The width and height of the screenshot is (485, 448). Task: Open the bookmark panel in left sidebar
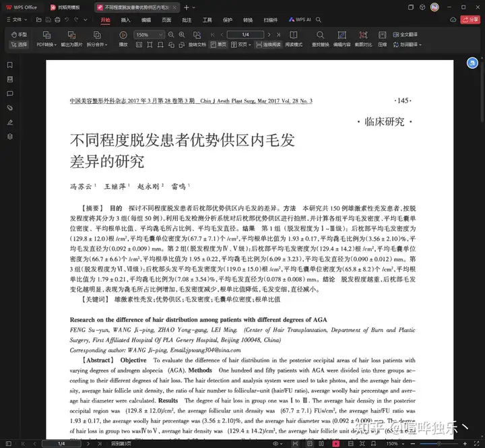click(9, 65)
